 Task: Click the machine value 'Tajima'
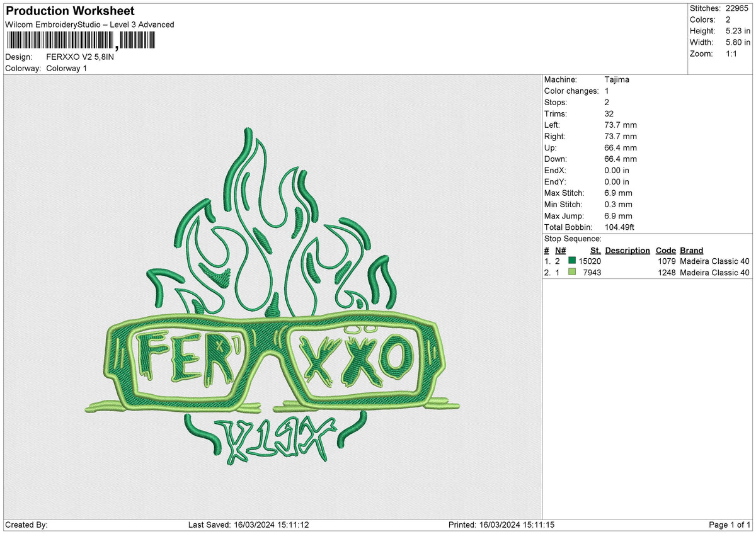tap(617, 79)
